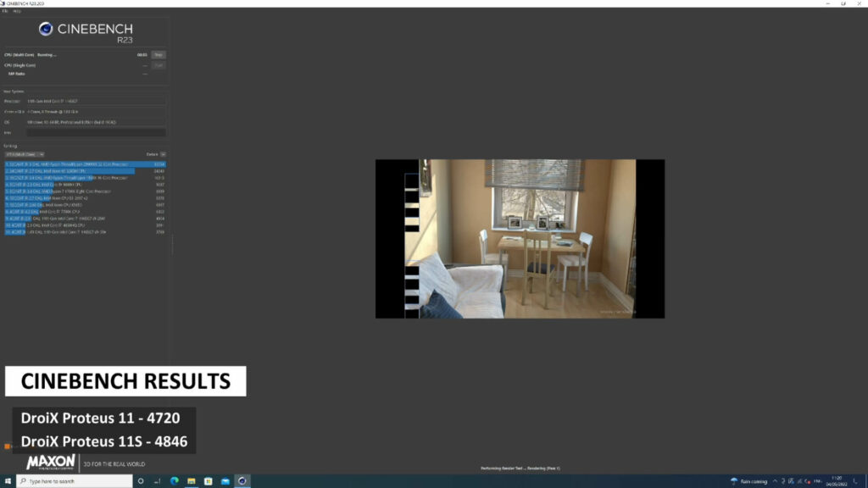Open the Help menu
868x488 pixels.
tap(17, 11)
